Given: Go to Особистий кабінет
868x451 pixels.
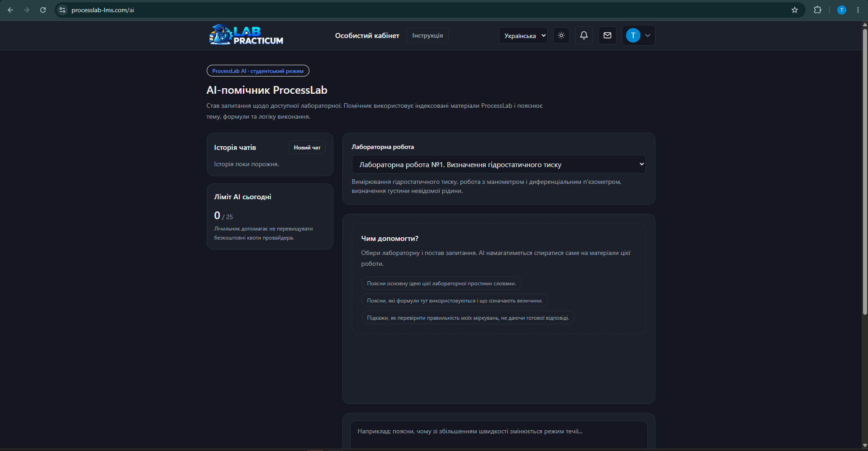Looking at the screenshot, I should 367,35.
